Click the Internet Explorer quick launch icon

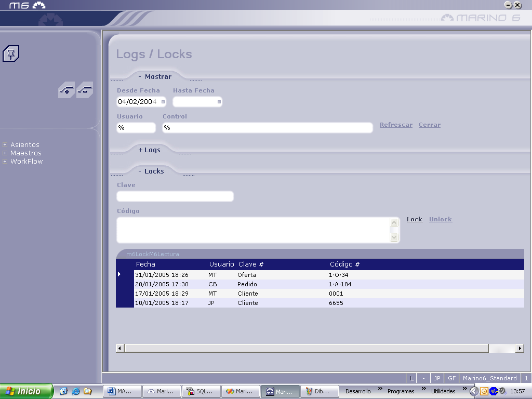(76, 391)
